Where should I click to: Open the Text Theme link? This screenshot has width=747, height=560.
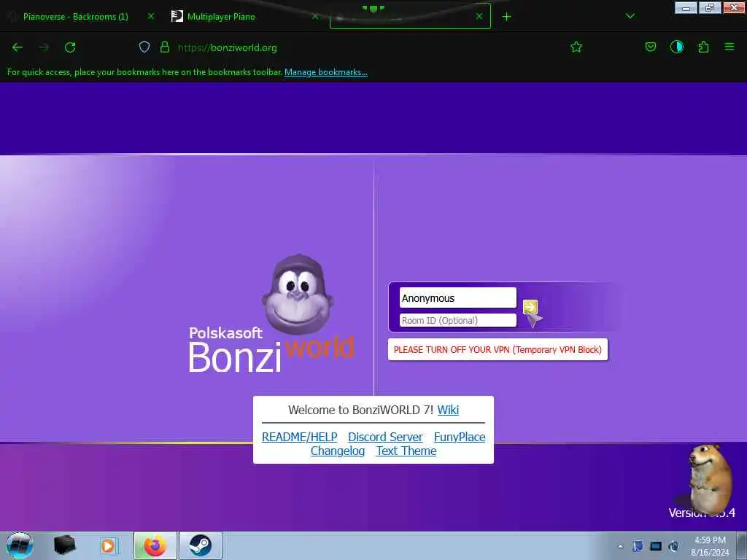coord(406,451)
